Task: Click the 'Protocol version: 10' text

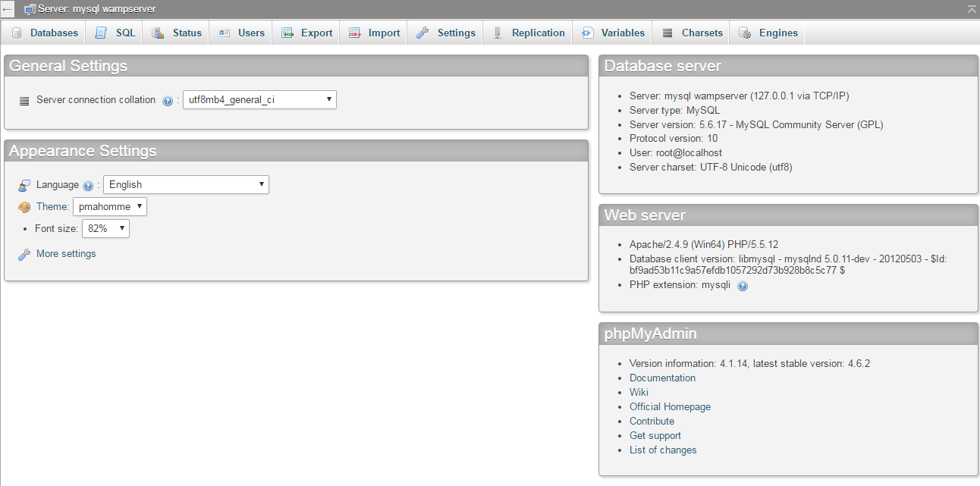Action: pos(674,138)
